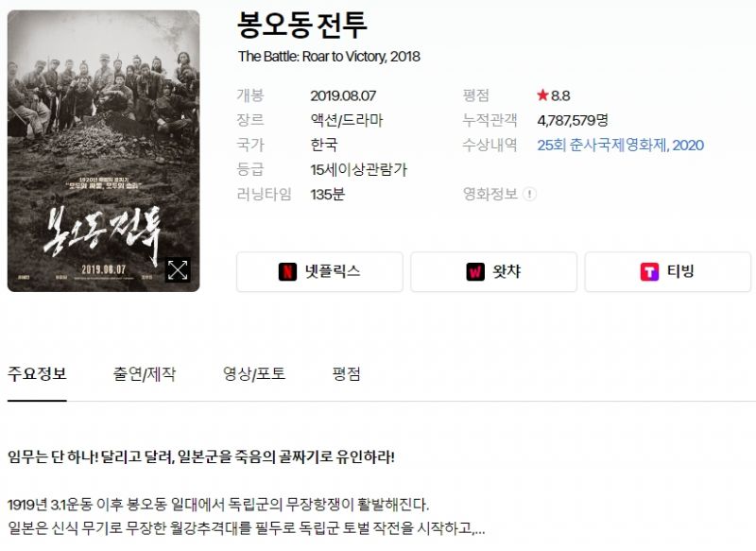Click the Tving logo icon

click(x=649, y=272)
